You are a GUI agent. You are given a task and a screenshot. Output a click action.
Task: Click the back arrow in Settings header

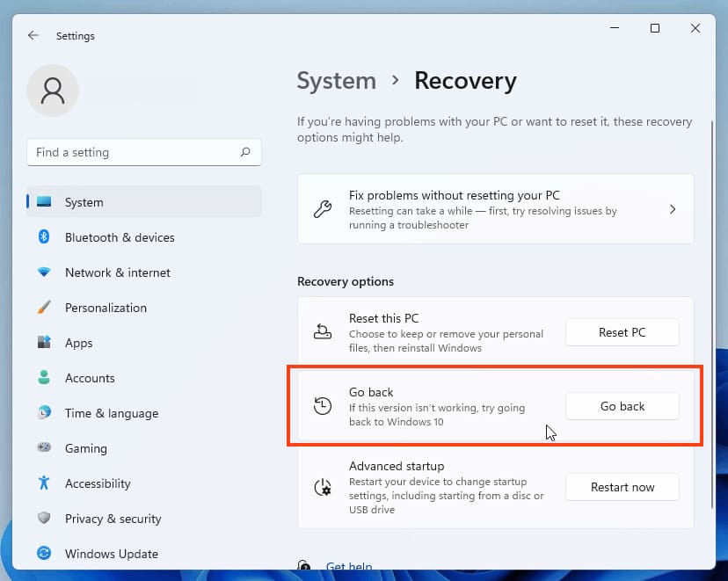tap(33, 36)
